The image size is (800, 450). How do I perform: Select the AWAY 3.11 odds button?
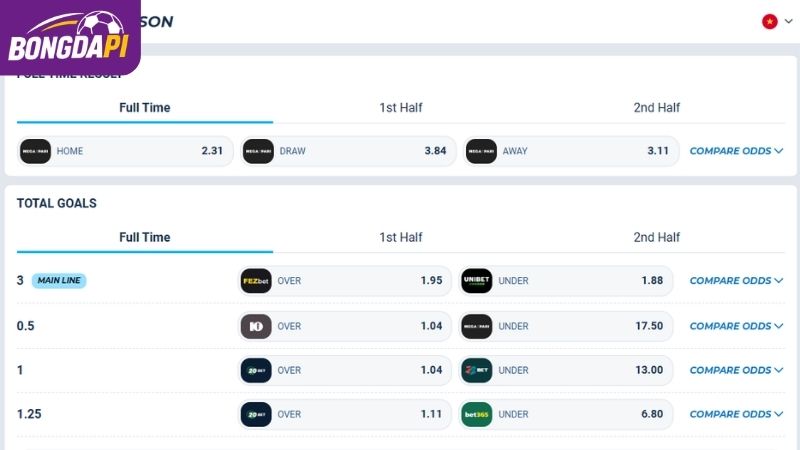click(571, 151)
